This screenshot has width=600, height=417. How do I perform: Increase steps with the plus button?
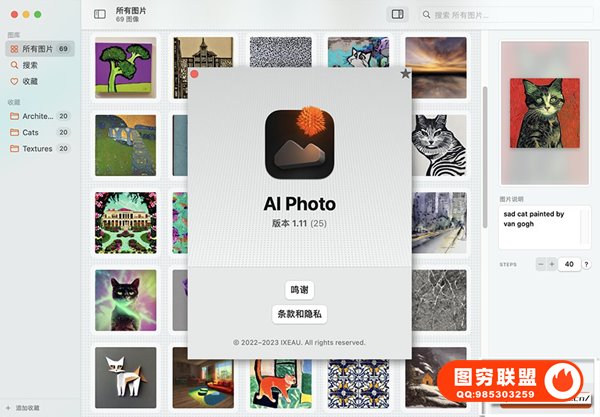point(552,264)
